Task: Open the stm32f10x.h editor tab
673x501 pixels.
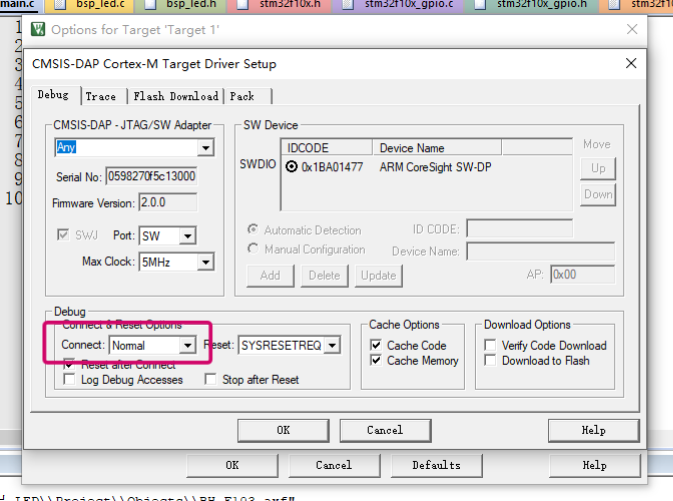Action: point(281,5)
